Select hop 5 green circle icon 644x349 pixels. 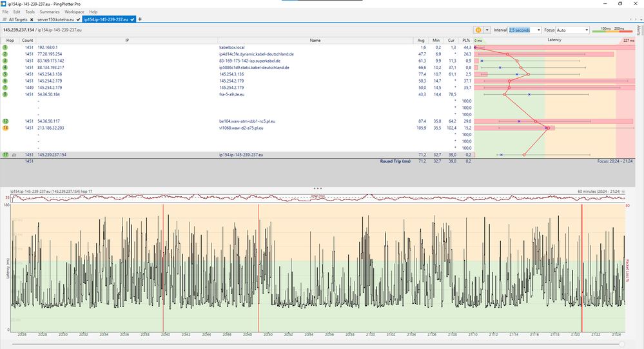click(x=5, y=74)
